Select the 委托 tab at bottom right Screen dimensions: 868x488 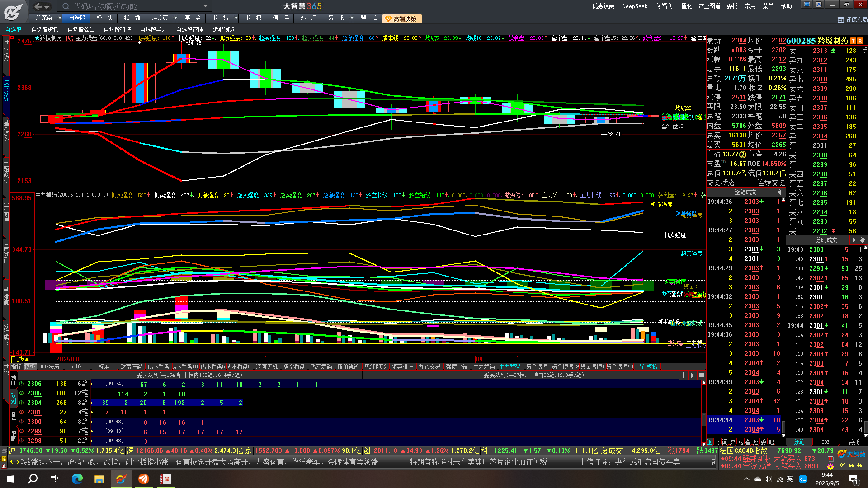coord(854,442)
